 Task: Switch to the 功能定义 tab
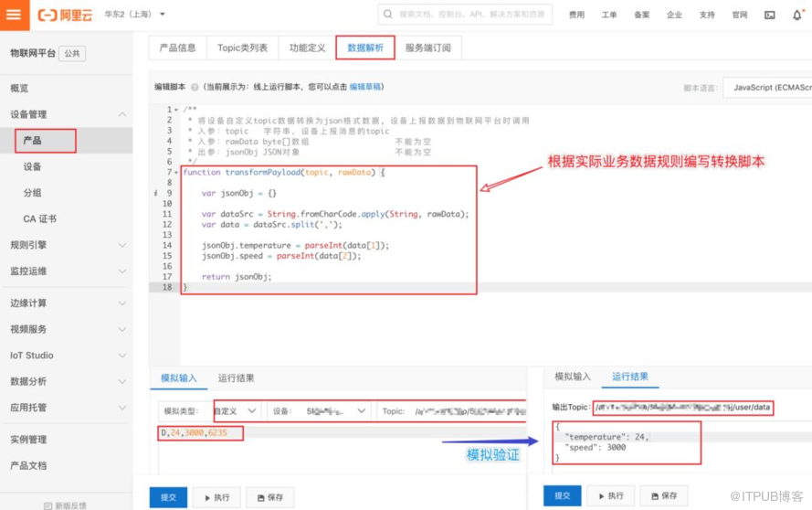tap(307, 48)
